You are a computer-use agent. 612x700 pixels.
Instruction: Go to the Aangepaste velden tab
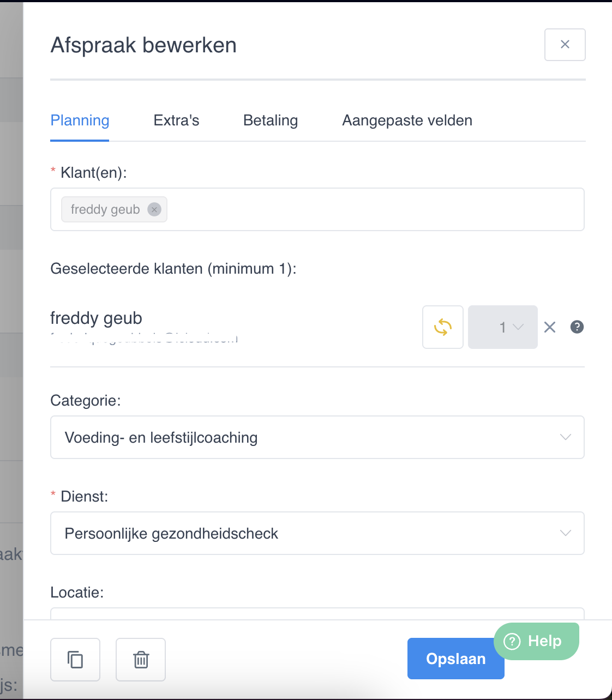point(407,120)
